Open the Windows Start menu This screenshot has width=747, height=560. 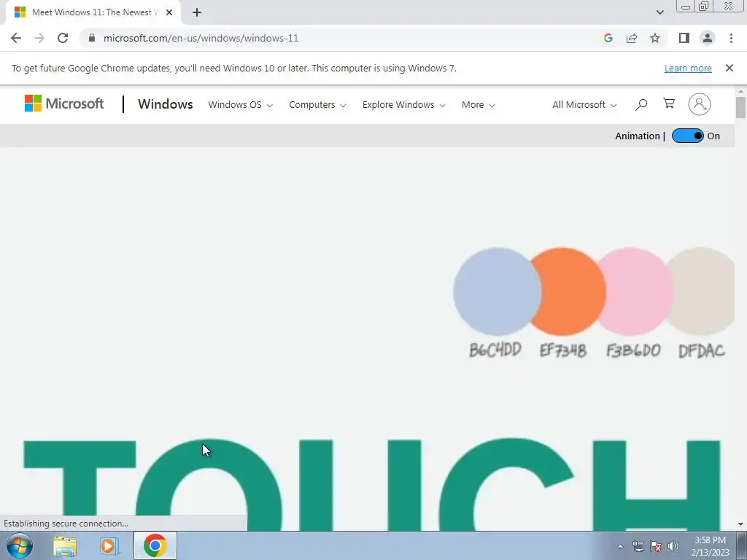tap(19, 545)
